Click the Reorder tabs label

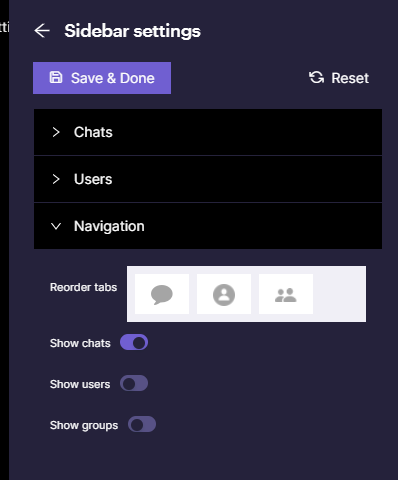(83, 287)
